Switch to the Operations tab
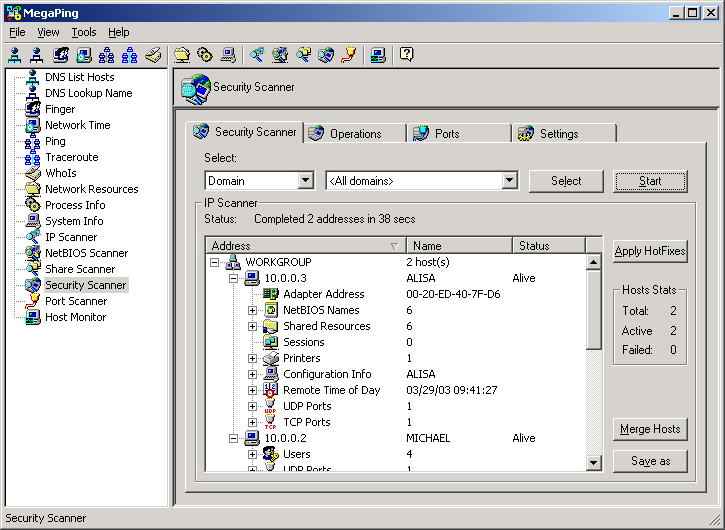The image size is (725, 530). tap(355, 134)
